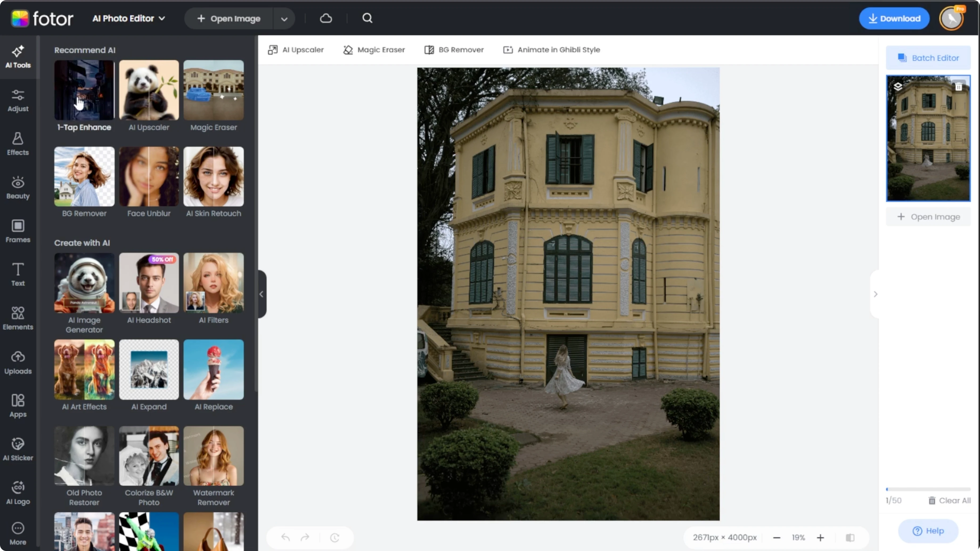Open the user profile avatar
This screenshot has height=551, width=980.
click(952, 18)
